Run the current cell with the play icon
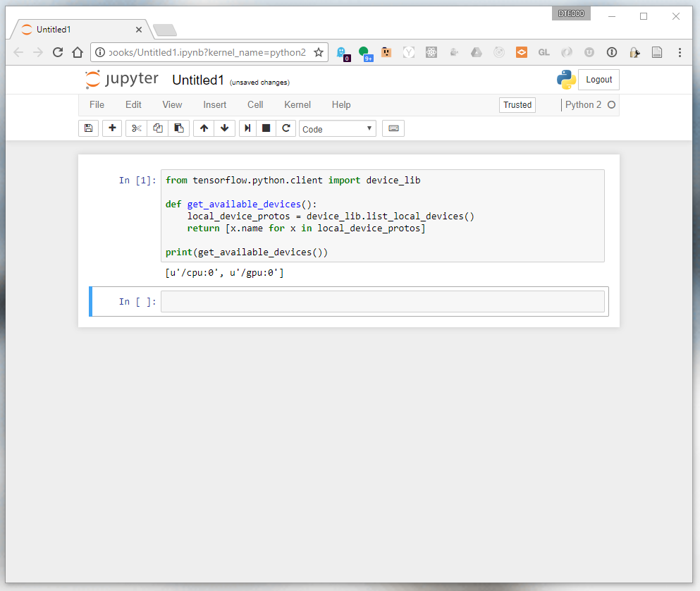The width and height of the screenshot is (700, 591). pos(247,128)
